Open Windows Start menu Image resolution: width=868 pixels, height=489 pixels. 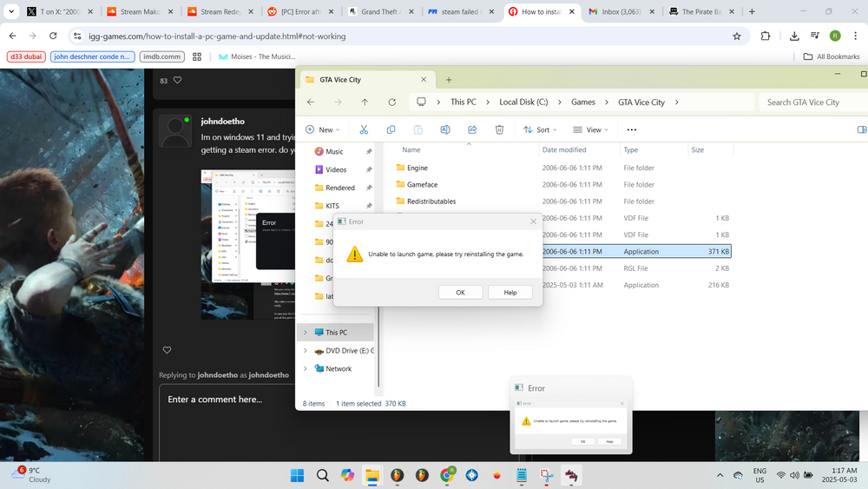tap(297, 475)
